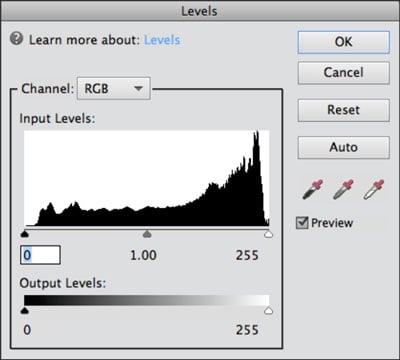Click the output white slider handle
This screenshot has width=400, height=360.
(x=268, y=311)
